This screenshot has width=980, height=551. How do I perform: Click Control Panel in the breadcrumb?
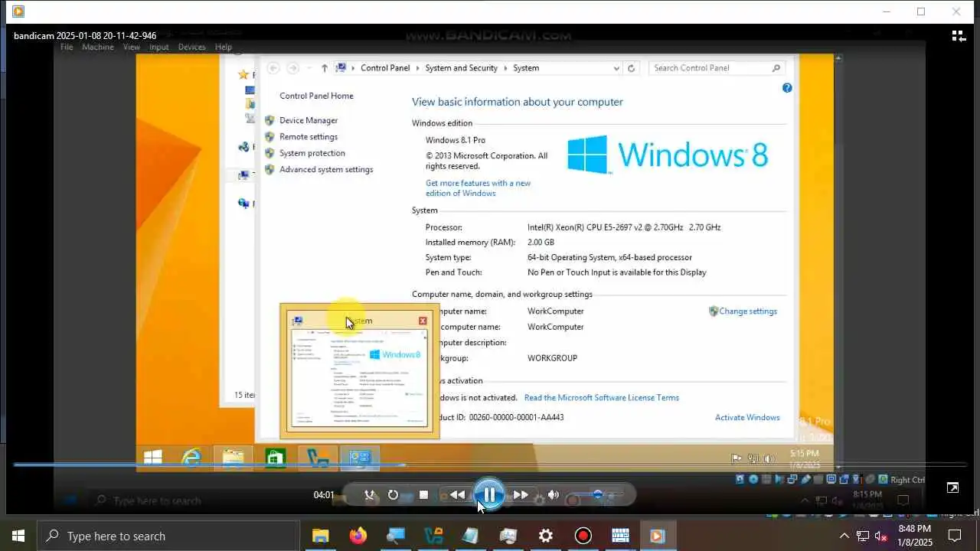pyautogui.click(x=385, y=68)
